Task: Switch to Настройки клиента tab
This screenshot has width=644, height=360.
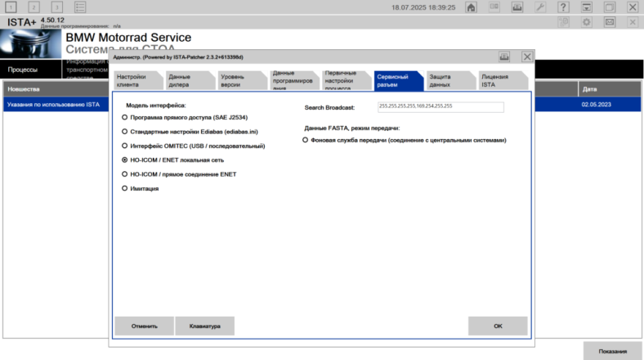Action: (x=138, y=80)
